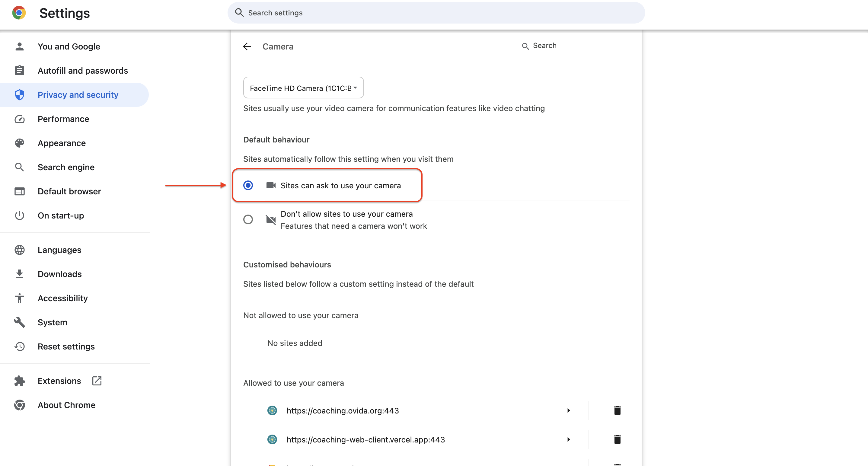This screenshot has height=466, width=868.
Task: Select 'Don't allow sites to use your camera'
Action: point(248,220)
